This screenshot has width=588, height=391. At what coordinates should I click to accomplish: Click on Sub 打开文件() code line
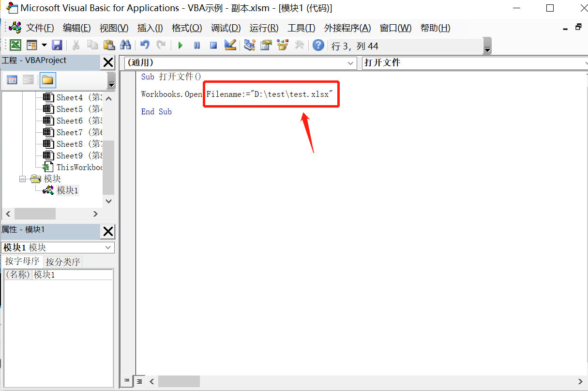(171, 77)
